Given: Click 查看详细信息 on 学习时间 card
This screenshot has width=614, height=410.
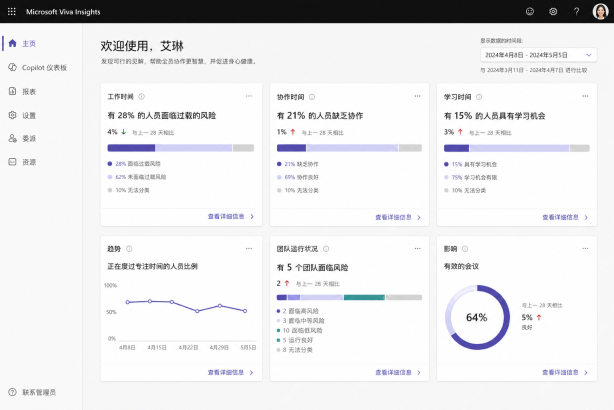Looking at the screenshot, I should click(565, 217).
